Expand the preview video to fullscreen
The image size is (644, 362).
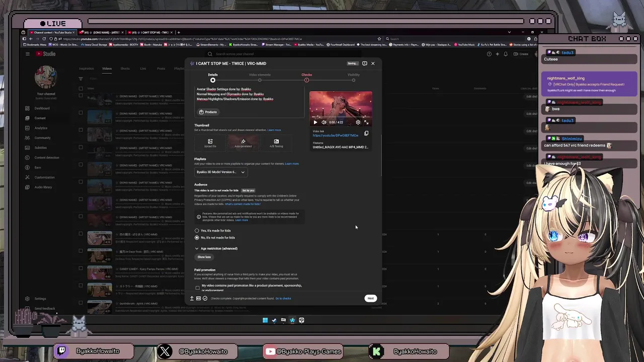point(366,122)
